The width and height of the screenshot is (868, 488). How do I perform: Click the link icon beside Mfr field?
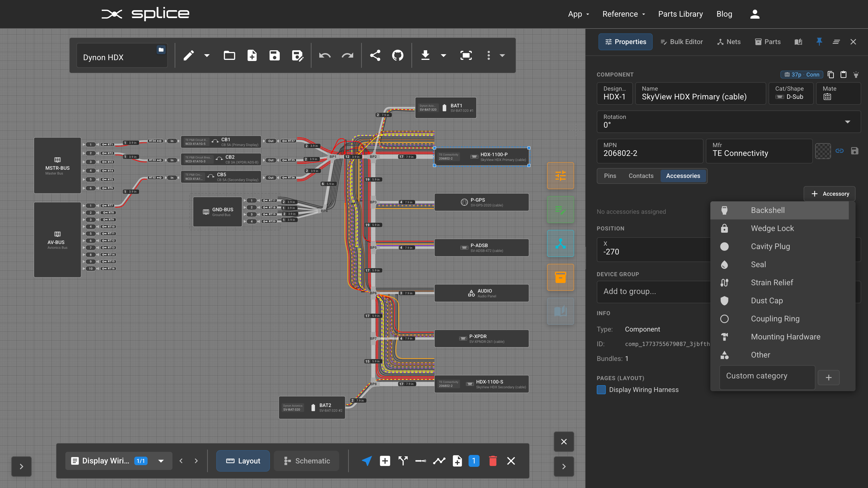tap(839, 151)
